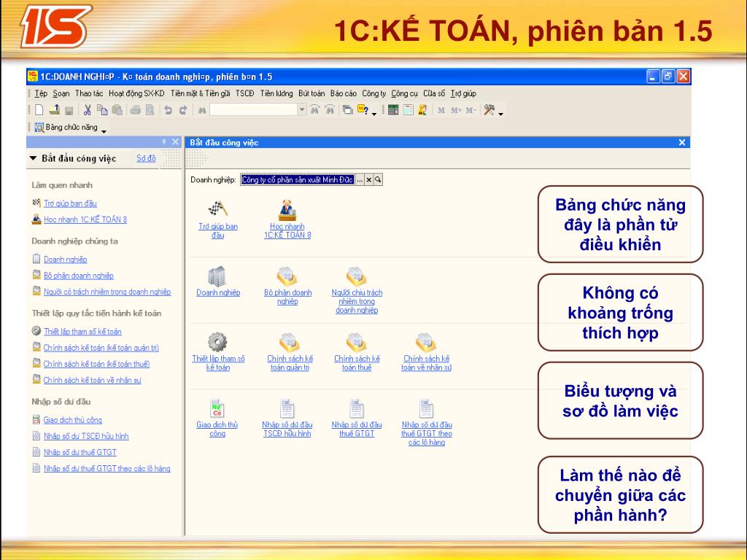
Task: Click the toolbar search text input field
Action: 254,110
